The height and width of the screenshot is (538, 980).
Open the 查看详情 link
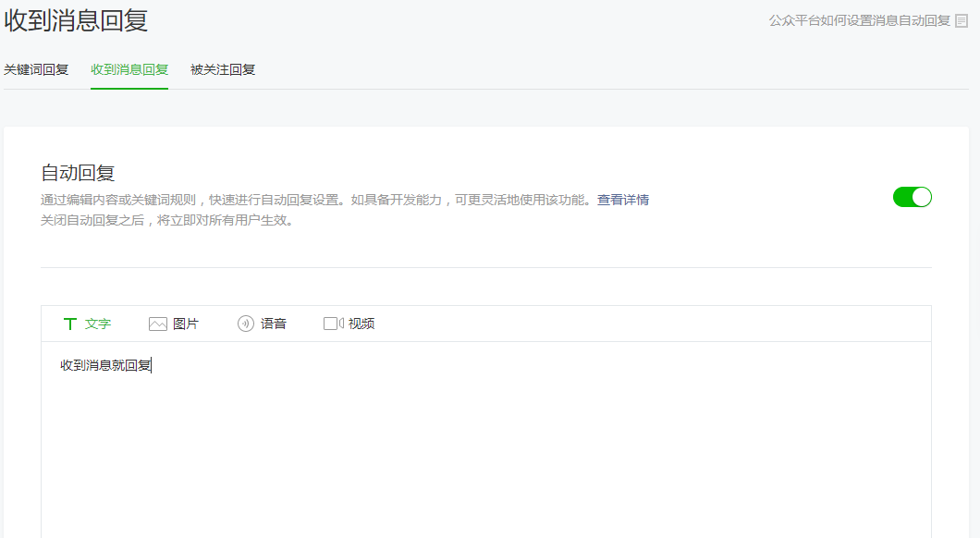tap(622, 200)
